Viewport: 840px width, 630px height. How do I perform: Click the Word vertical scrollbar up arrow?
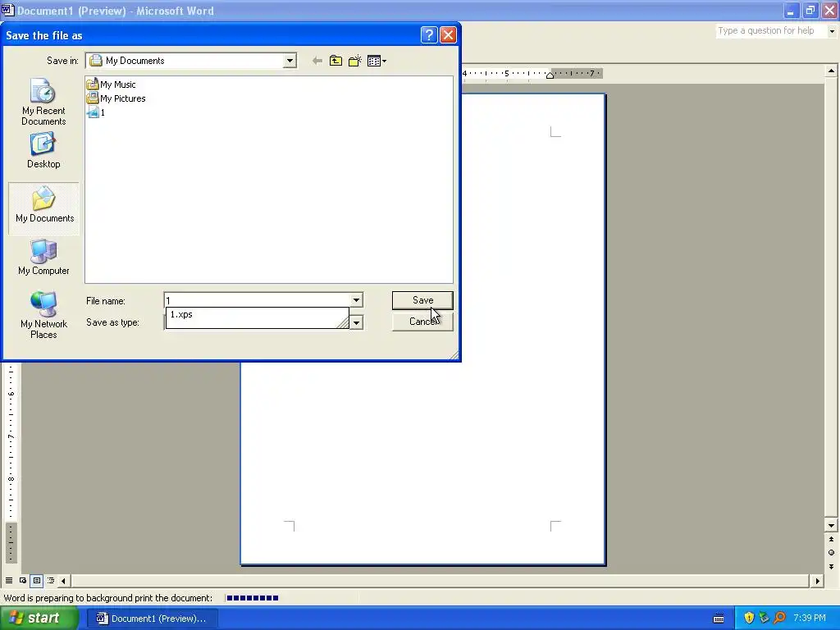coord(831,71)
